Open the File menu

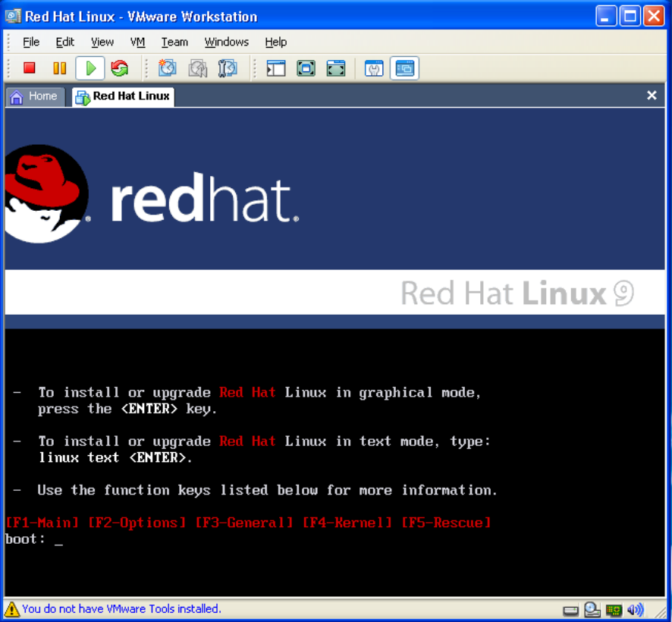31,42
